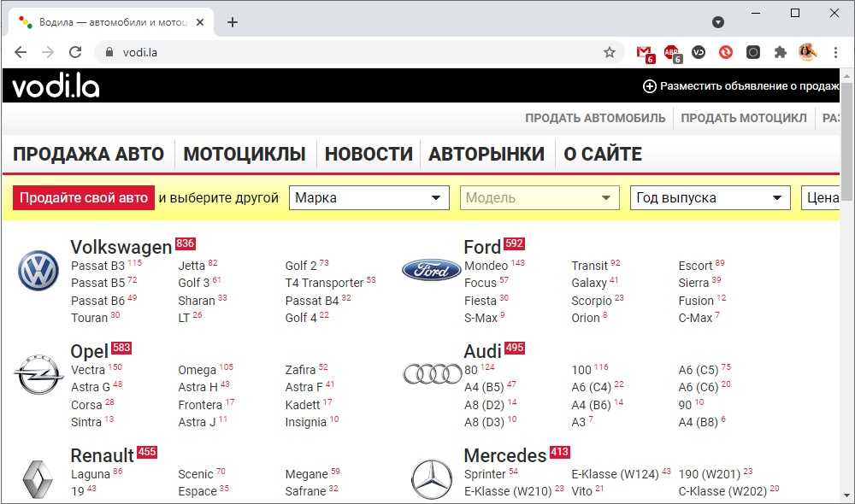855x504 pixels.
Task: Open the Модель dropdown
Action: coord(539,198)
